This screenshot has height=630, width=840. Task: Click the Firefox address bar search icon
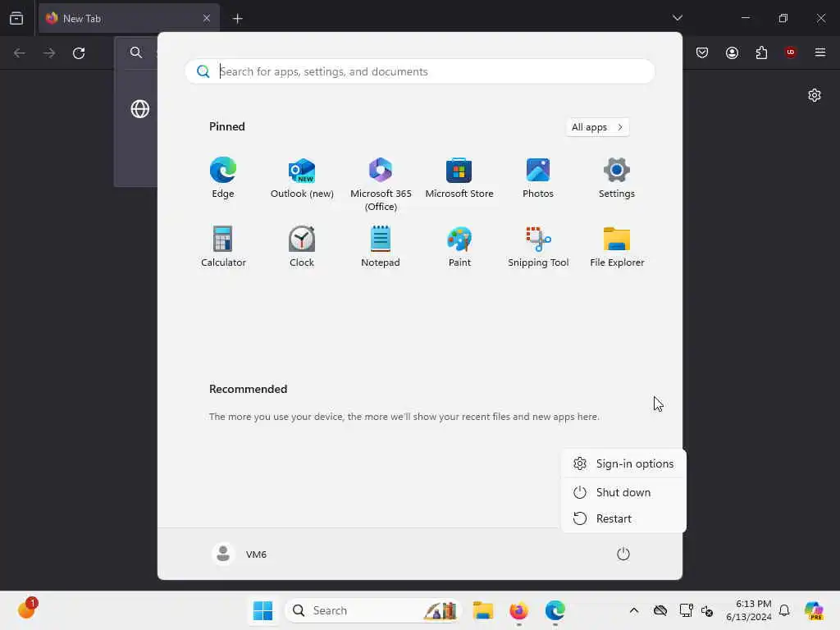136,52
